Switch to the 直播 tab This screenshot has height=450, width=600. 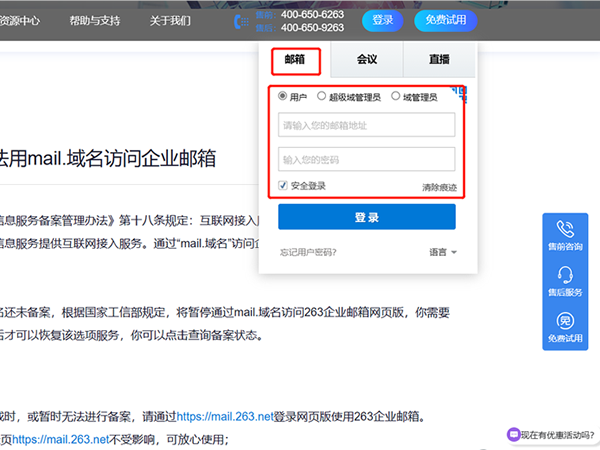[x=439, y=60]
